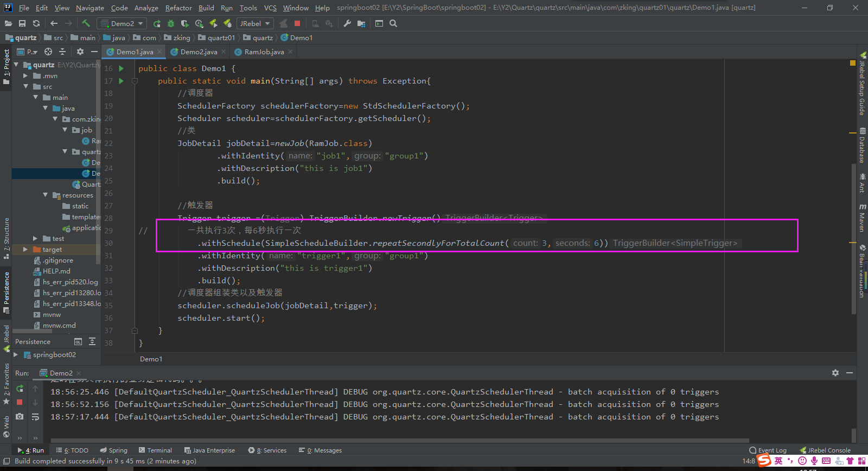
Task: Open Project panel settings gear
Action: point(80,52)
